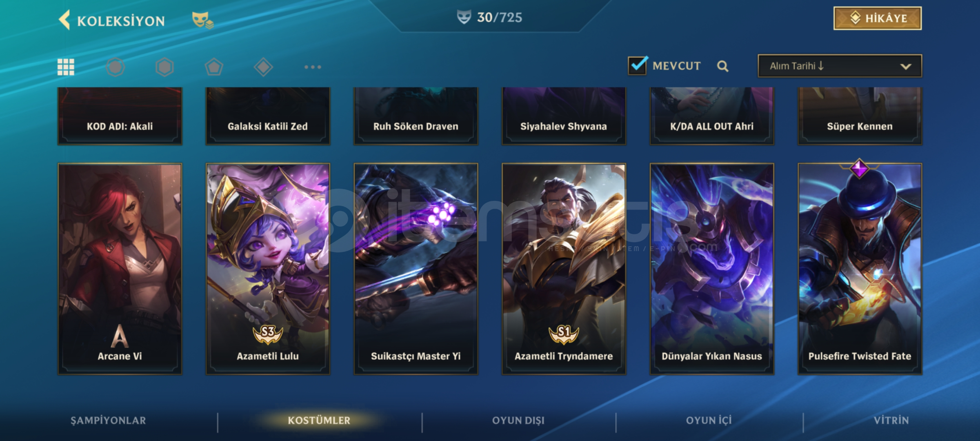Open the search magnifier icon
Viewport: 980px width, 441px height.
(722, 66)
